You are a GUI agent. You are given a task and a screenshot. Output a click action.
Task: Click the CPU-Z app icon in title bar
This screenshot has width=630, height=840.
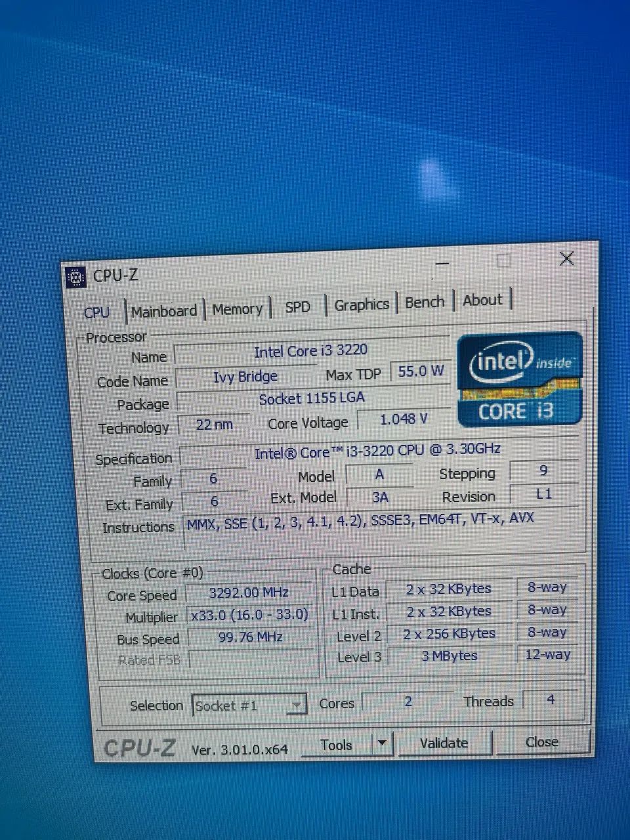coord(76,277)
